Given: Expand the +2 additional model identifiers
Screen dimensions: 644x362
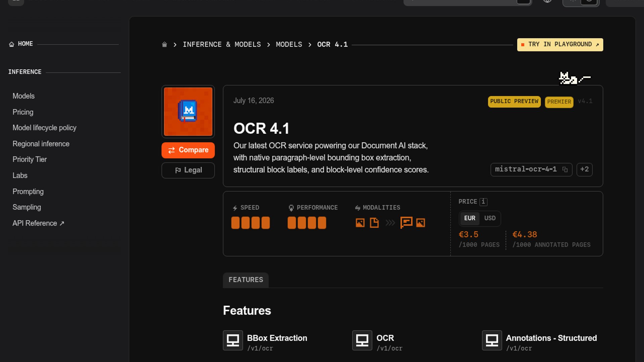Looking at the screenshot, I should (584, 170).
